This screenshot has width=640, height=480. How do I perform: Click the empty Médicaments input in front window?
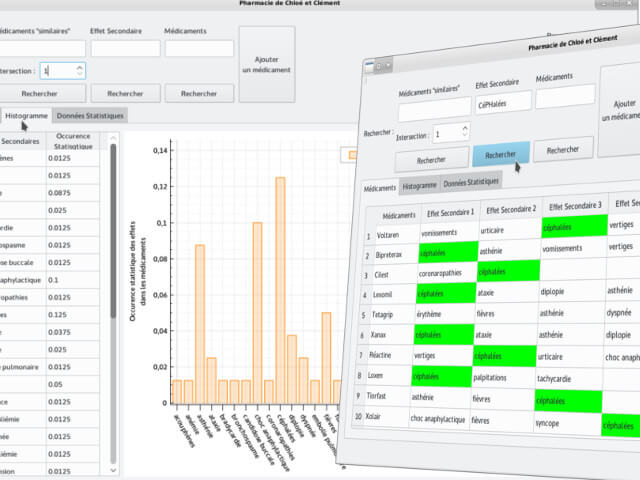[565, 96]
